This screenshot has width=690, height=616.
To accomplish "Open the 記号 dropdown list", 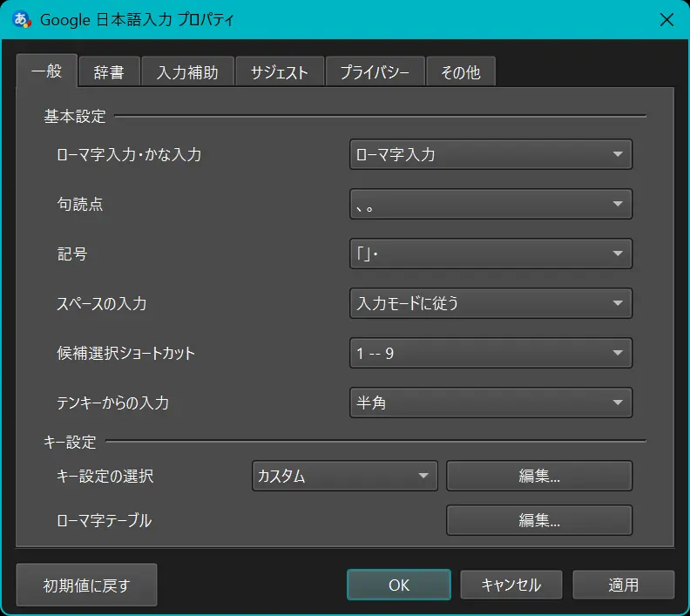I will click(x=490, y=254).
